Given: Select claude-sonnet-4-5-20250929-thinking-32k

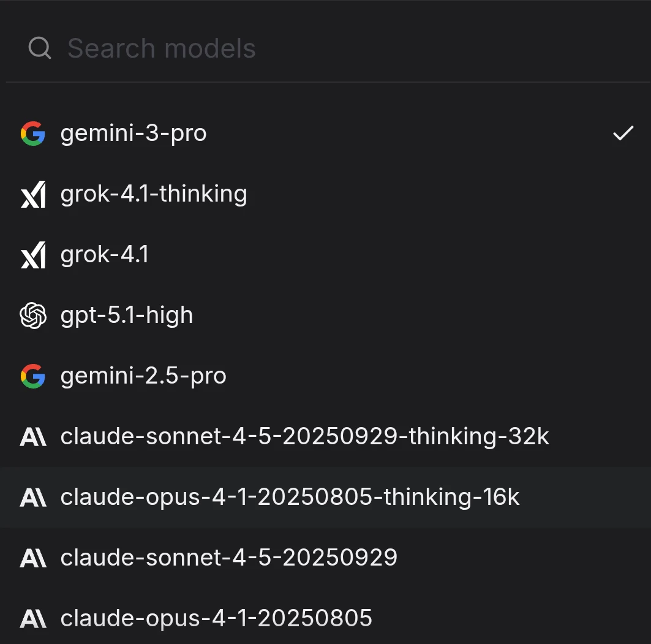Looking at the screenshot, I should [304, 437].
